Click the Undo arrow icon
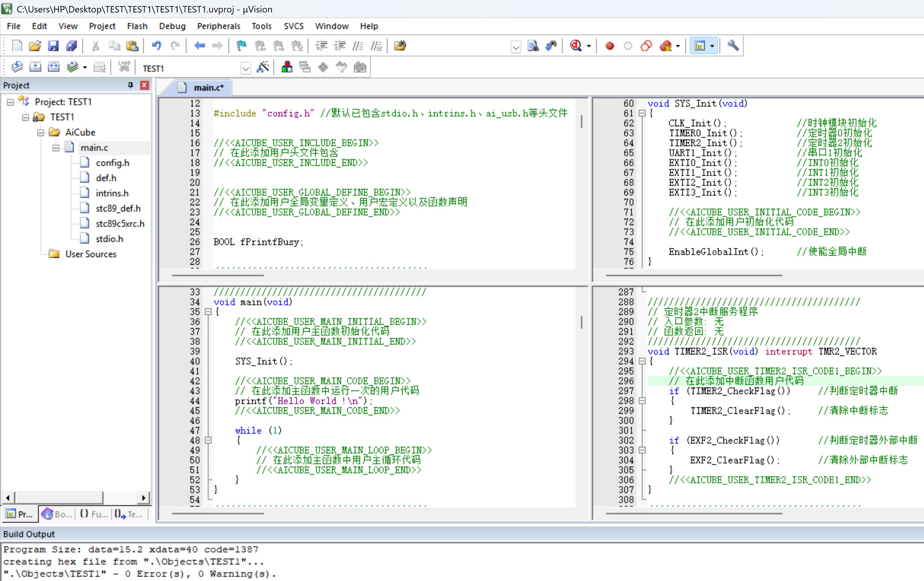This screenshot has height=581, width=924. [156, 46]
